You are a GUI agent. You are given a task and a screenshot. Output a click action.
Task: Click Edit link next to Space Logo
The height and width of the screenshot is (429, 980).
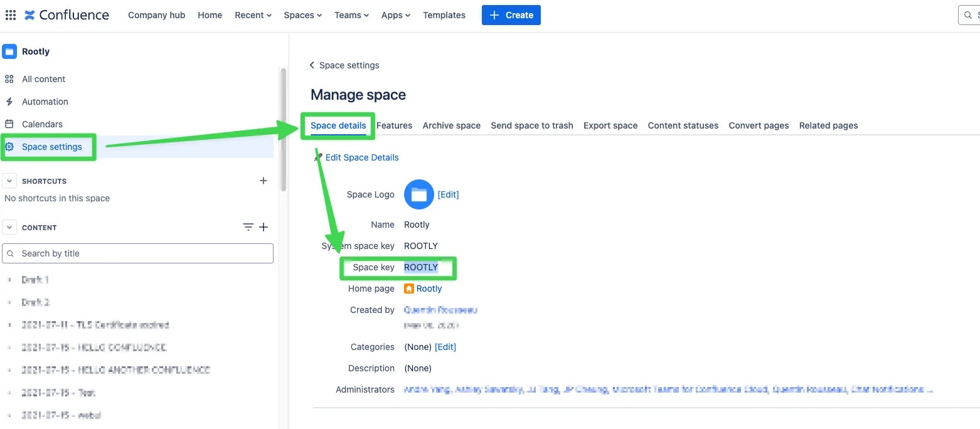tap(449, 194)
